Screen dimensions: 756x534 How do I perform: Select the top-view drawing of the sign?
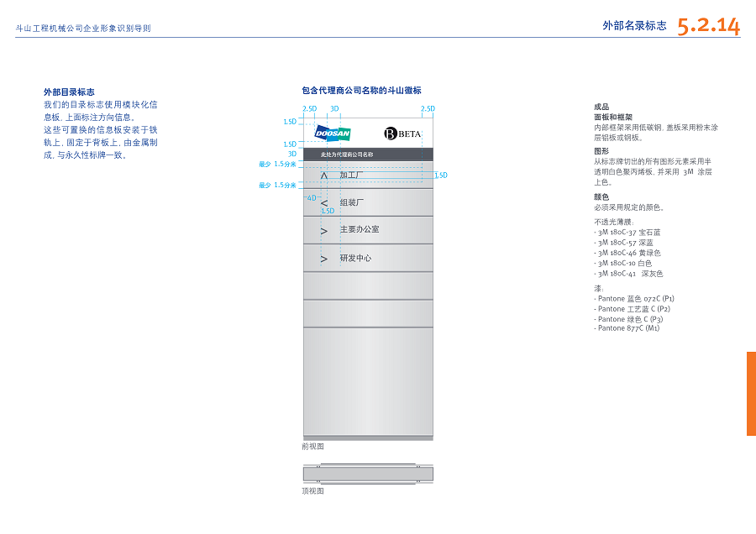368,474
